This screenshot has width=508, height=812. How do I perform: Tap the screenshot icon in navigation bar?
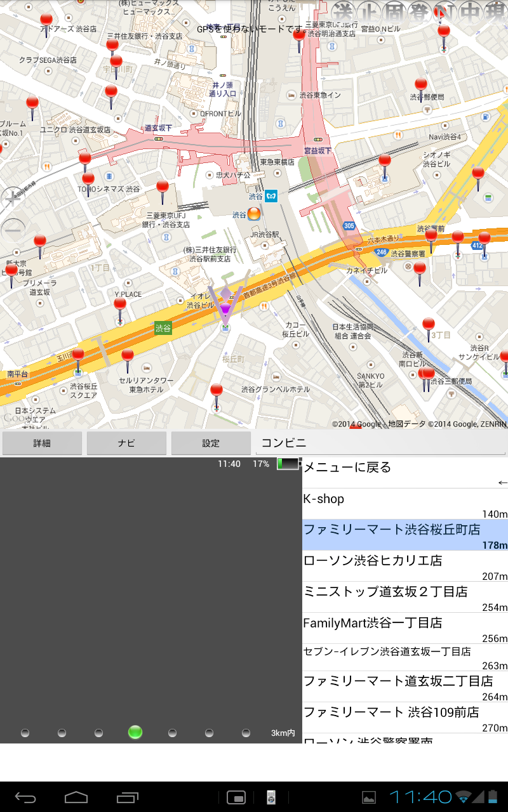tap(236, 797)
